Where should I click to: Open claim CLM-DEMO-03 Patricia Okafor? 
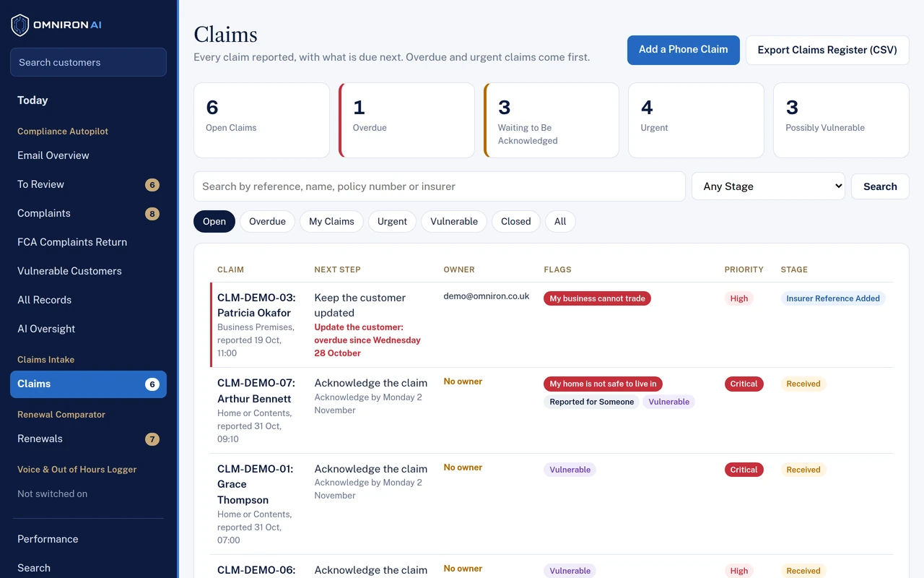[x=256, y=305]
